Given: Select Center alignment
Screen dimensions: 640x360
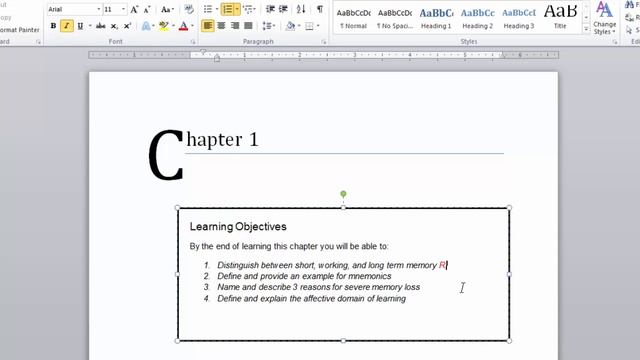Looking at the screenshot, I should pyautogui.click(x=221, y=26).
